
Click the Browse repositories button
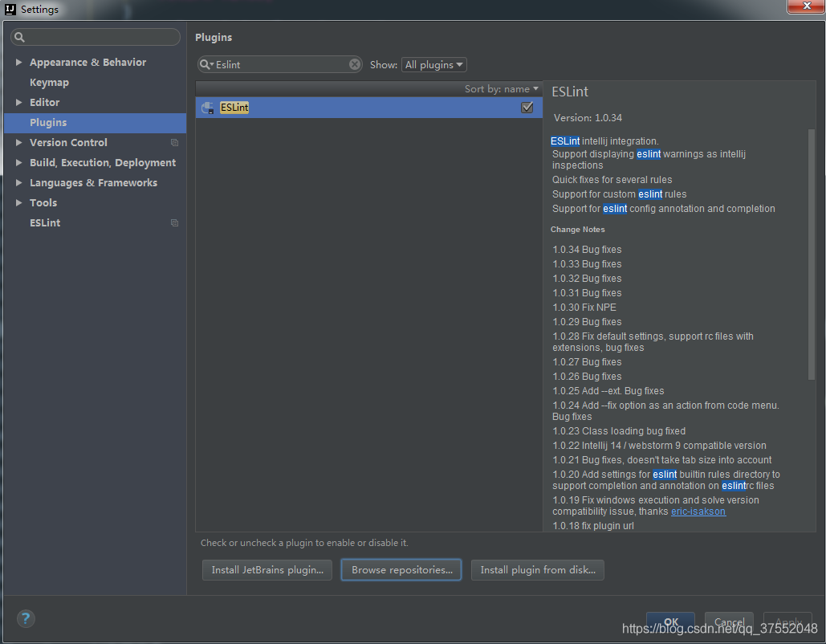(x=401, y=570)
